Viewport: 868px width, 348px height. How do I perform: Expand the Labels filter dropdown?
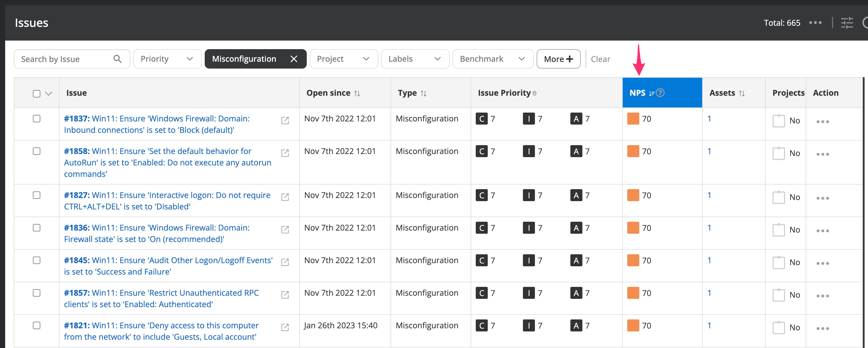415,59
